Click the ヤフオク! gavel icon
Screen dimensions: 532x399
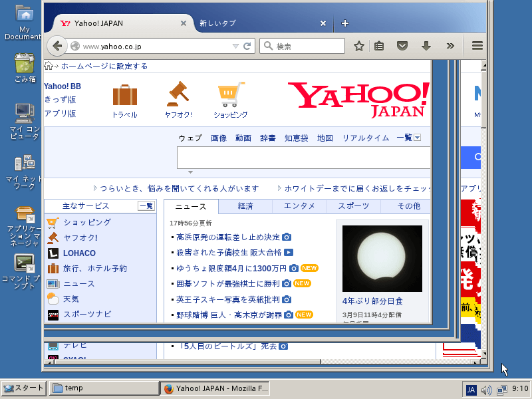pos(178,94)
